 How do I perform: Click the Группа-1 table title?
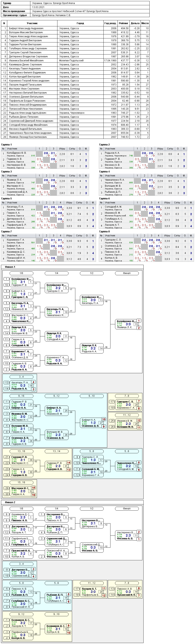pyautogui.click(x=6, y=144)
